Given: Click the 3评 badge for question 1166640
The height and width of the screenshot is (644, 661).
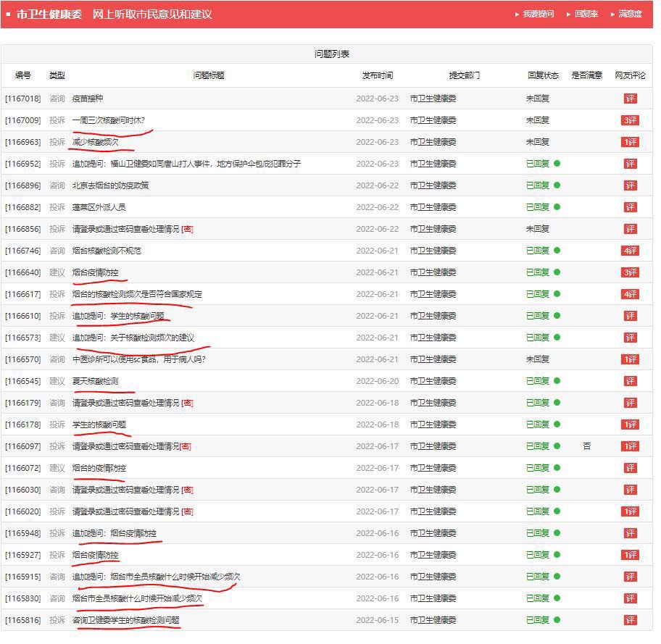Looking at the screenshot, I should point(630,272).
